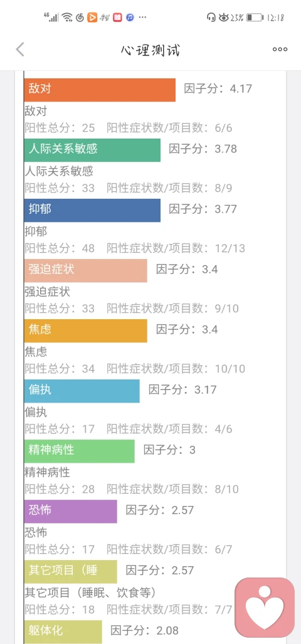Screen dimensions: 301x644
Task: Select the 躯体化 bar
Action: (x=63, y=631)
